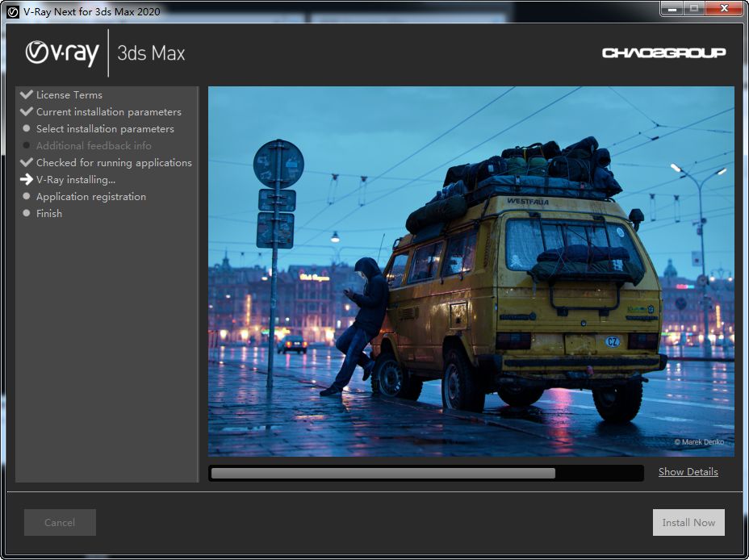
Task: Click the installation progress bar
Action: click(x=426, y=473)
